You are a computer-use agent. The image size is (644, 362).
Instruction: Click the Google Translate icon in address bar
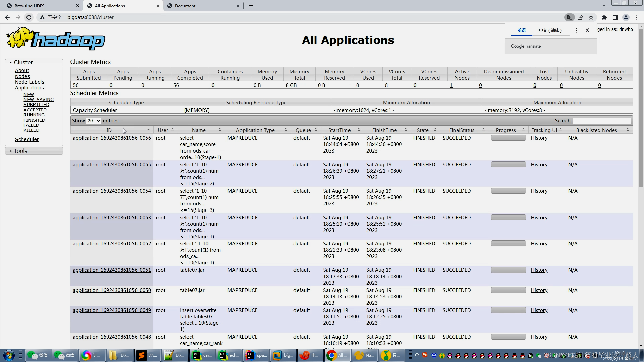click(x=569, y=17)
